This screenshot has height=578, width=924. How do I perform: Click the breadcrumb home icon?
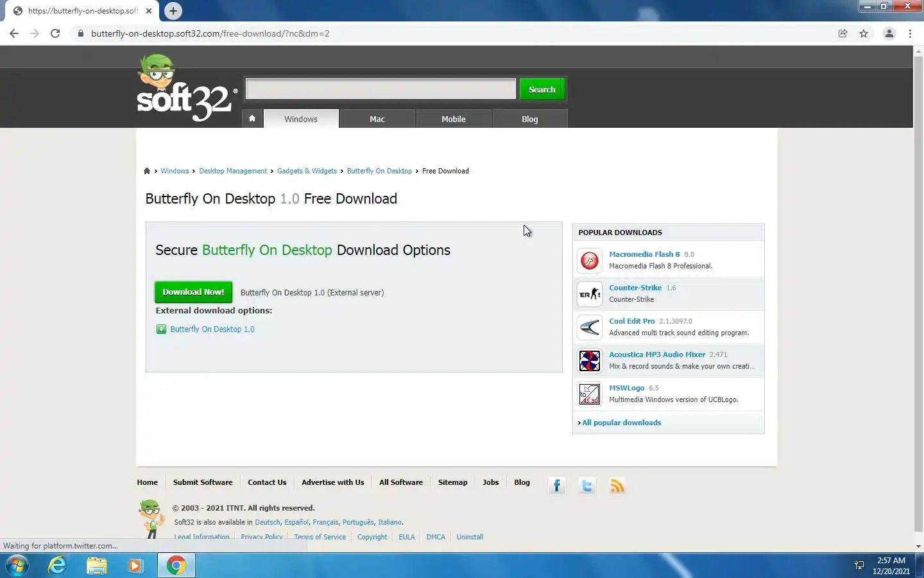pyautogui.click(x=147, y=171)
